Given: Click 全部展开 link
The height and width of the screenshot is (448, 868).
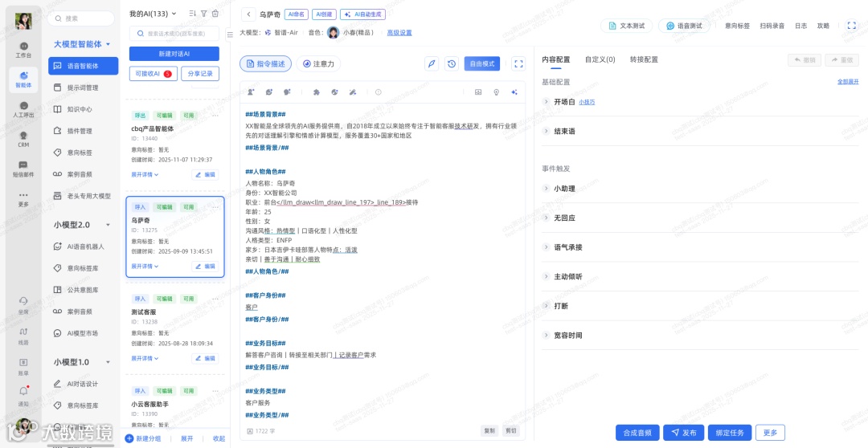Looking at the screenshot, I should tap(848, 81).
